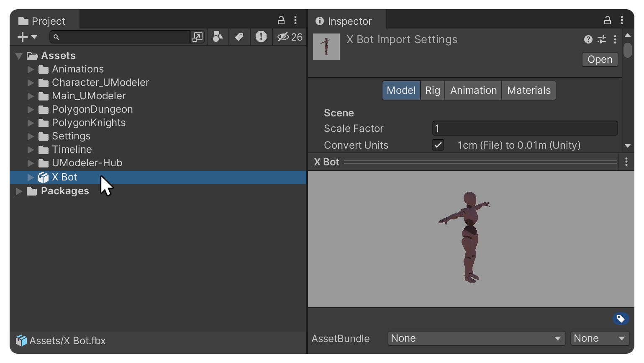Open the search by type filter icon
The width and height of the screenshot is (644, 363).
tap(218, 37)
